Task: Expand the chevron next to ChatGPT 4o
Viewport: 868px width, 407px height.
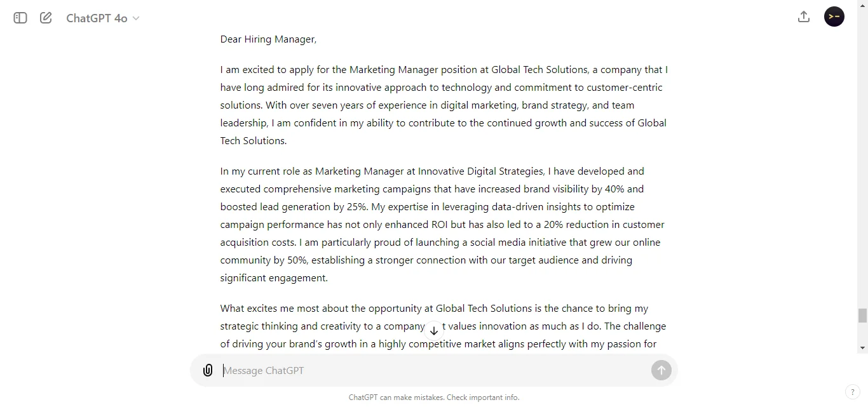Action: 136,18
